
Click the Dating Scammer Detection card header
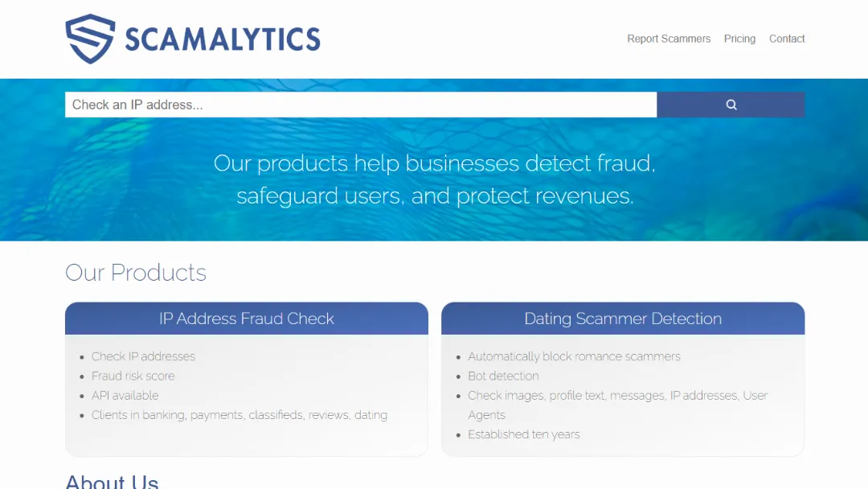click(623, 318)
